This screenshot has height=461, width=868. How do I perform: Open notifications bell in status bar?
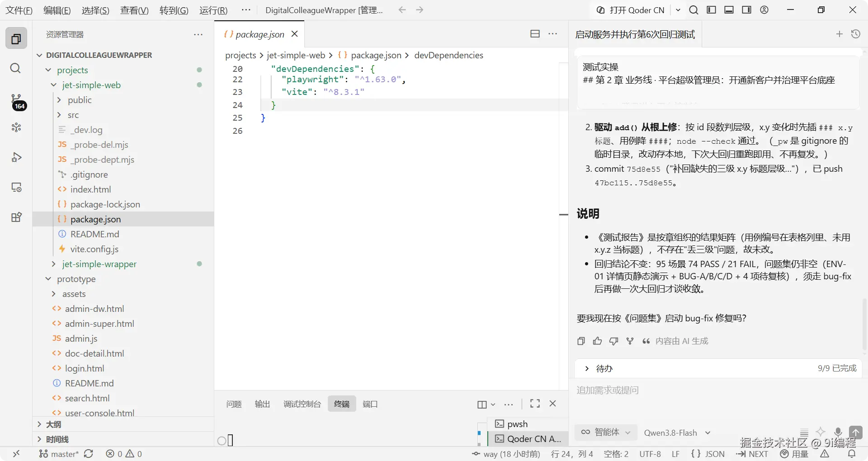tap(852, 454)
